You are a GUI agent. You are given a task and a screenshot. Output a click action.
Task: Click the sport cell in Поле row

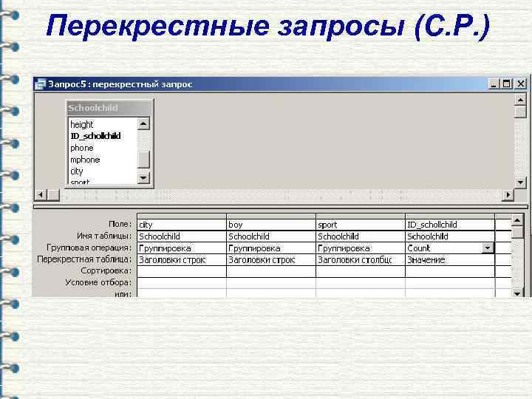tap(361, 225)
